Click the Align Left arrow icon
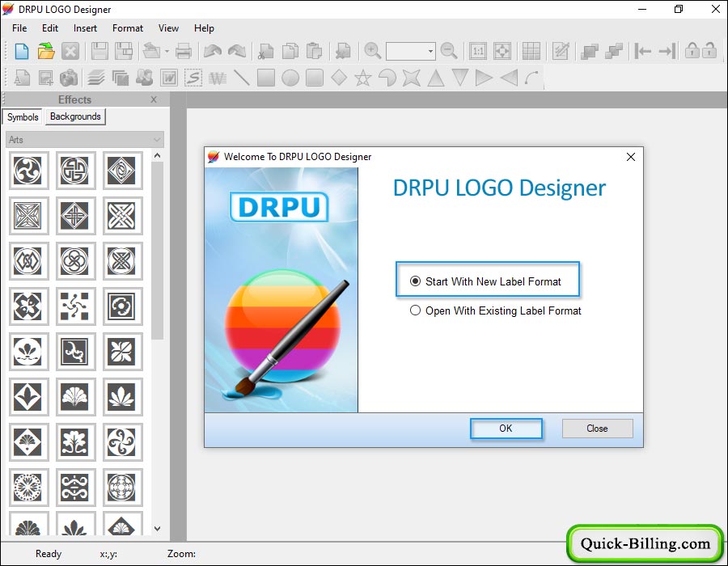This screenshot has height=566, width=728. [x=642, y=51]
